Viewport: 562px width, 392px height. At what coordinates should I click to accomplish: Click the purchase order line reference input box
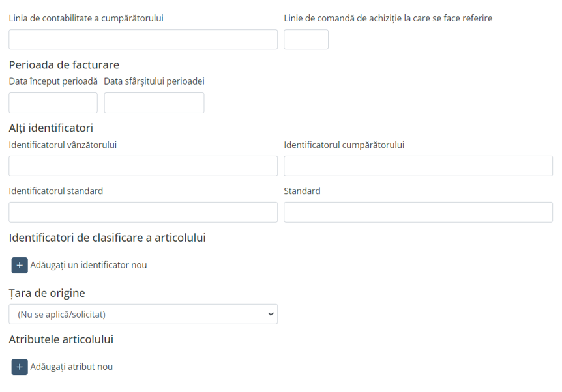pyautogui.click(x=306, y=40)
